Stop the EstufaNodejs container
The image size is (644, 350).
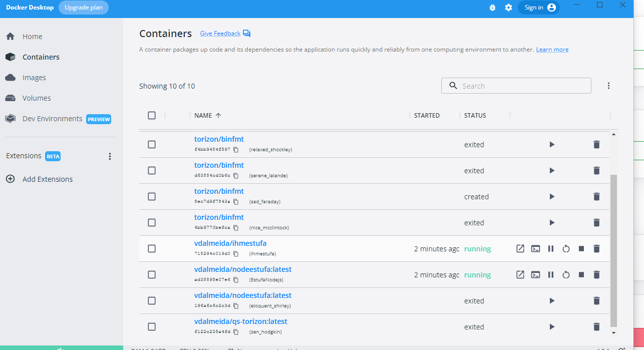[581, 274]
